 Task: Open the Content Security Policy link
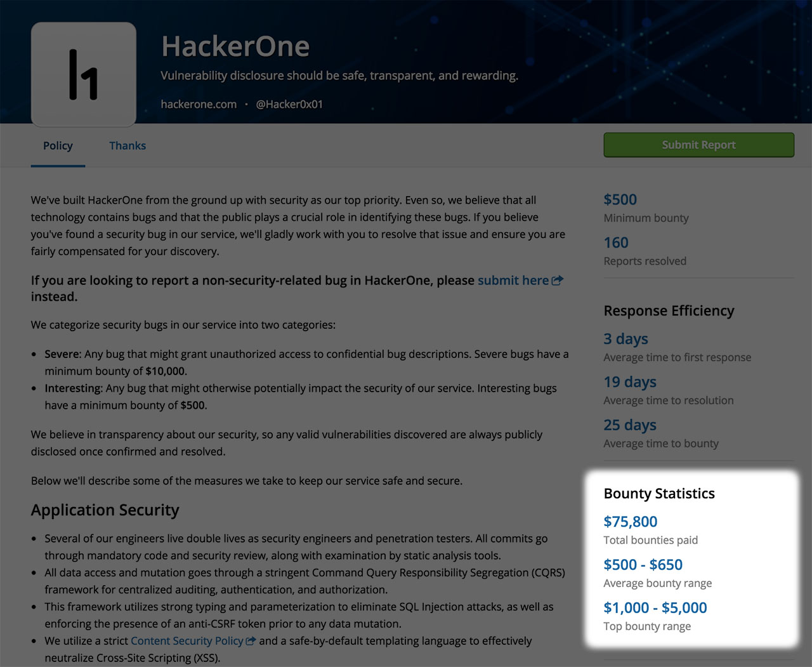187,641
